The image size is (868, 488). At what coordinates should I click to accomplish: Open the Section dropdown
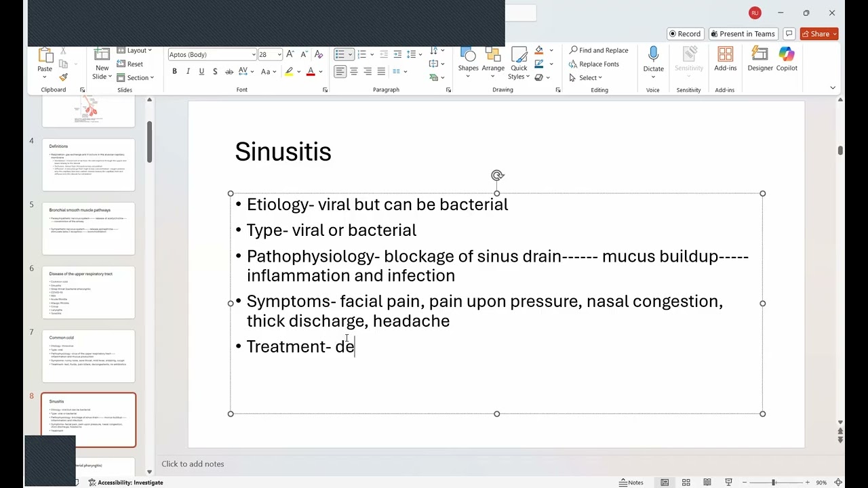[x=135, y=77]
